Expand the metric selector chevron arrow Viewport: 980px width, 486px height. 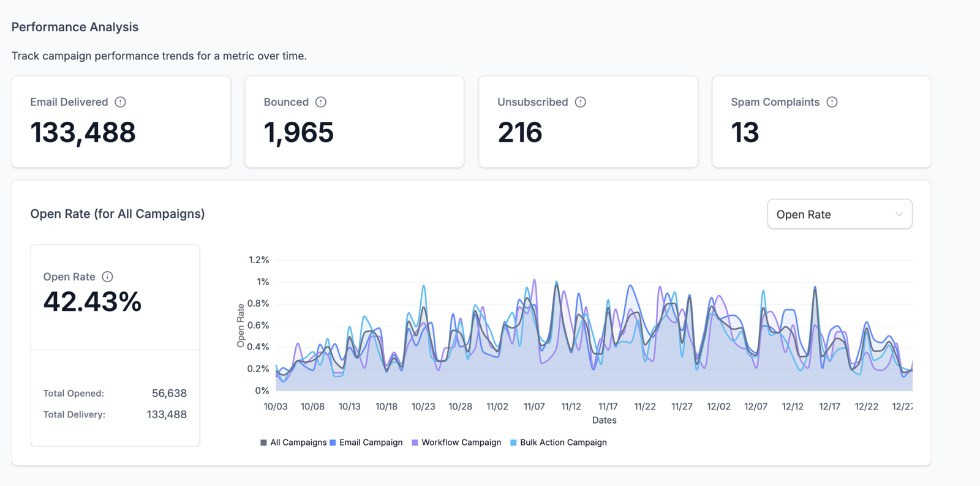(x=899, y=214)
